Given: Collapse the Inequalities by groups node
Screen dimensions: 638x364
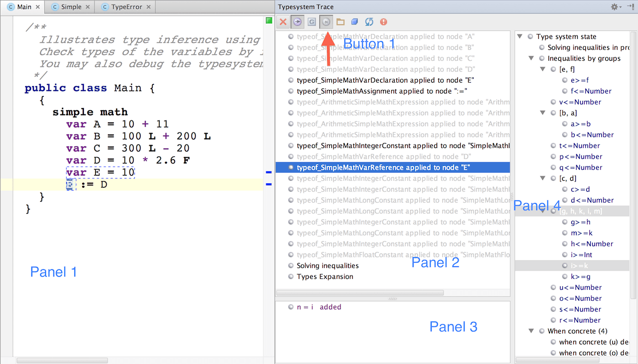Looking at the screenshot, I should point(532,59).
